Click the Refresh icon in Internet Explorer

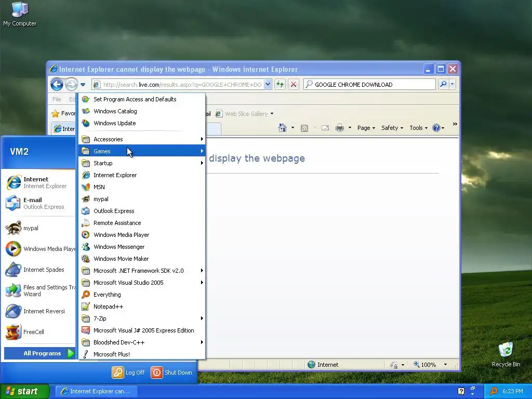(x=280, y=84)
